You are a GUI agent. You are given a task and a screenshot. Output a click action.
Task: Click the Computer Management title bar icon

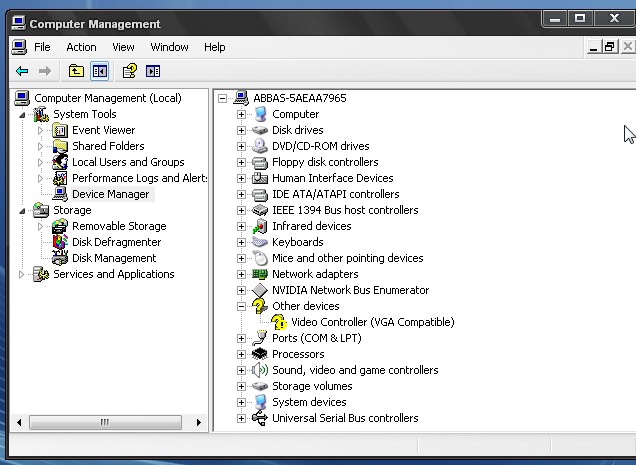point(18,23)
